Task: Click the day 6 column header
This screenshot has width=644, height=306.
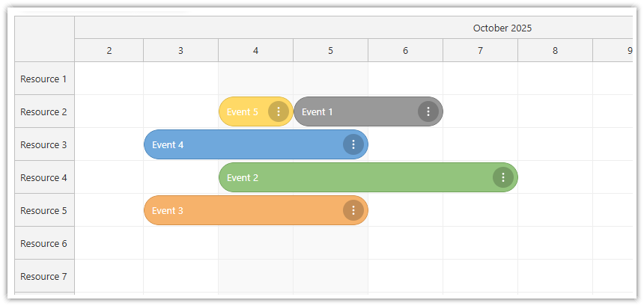Action: 405,50
